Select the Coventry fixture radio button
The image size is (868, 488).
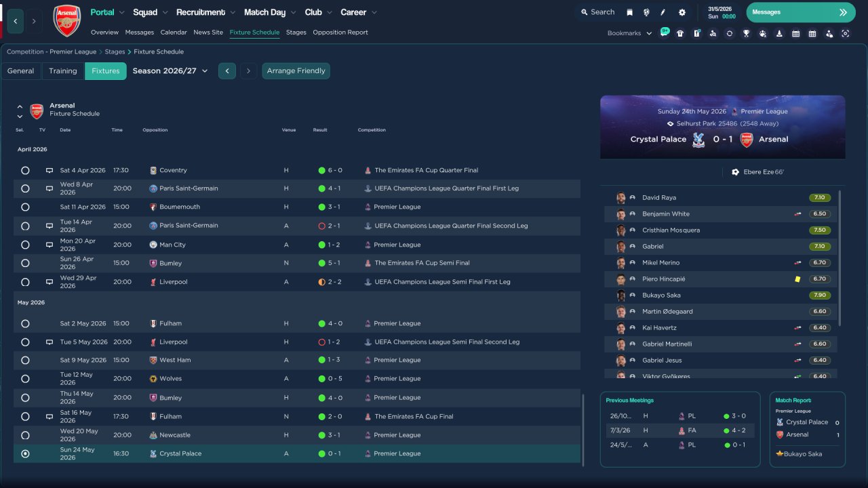(x=25, y=170)
